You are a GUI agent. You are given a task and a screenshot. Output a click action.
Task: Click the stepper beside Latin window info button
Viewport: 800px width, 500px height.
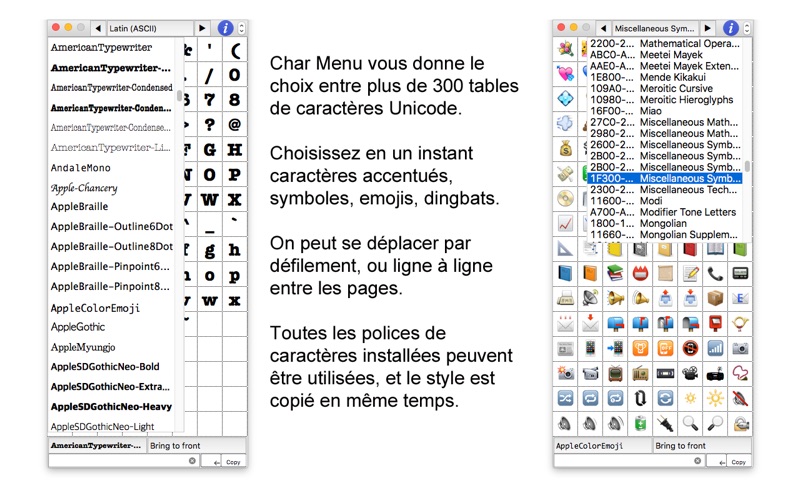242,28
